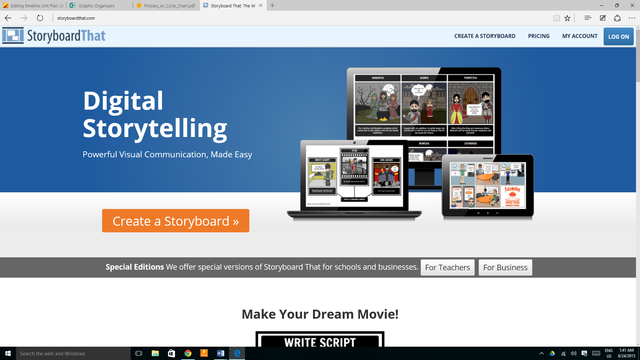Open Reading view icon in address bar
The image size is (640, 360).
[556, 18]
